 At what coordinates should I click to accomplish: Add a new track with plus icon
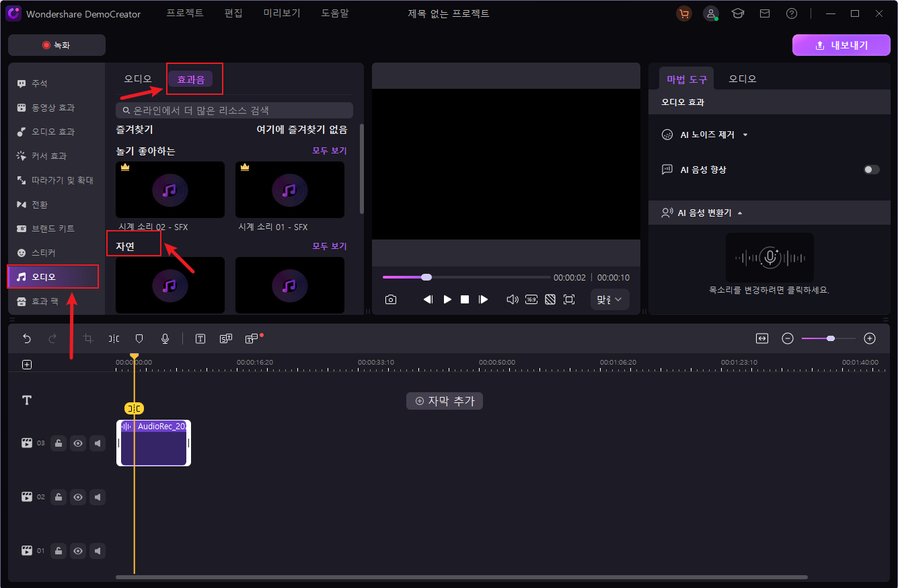(x=27, y=365)
